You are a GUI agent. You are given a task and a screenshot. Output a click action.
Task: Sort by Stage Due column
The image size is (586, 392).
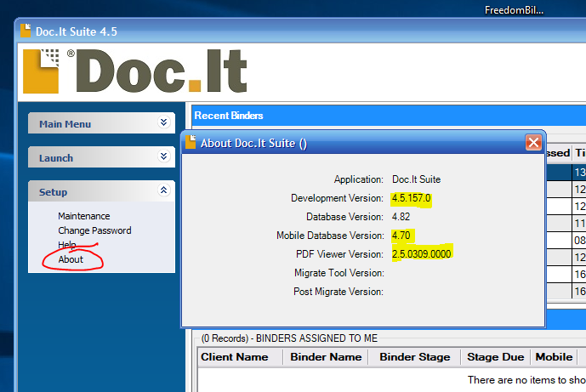pos(495,357)
